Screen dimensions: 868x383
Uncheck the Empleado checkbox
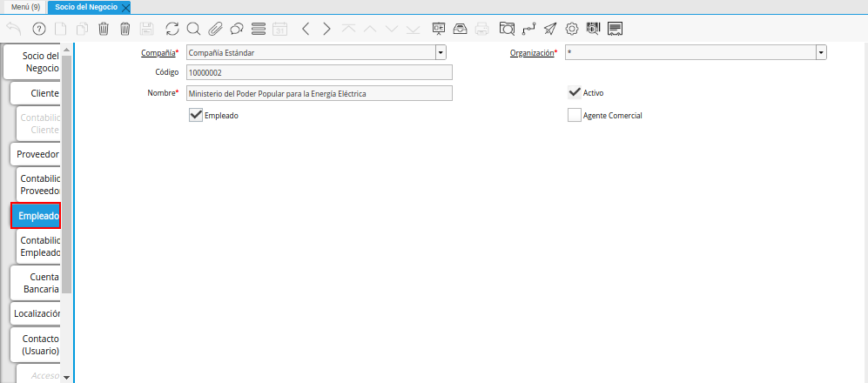click(x=196, y=116)
